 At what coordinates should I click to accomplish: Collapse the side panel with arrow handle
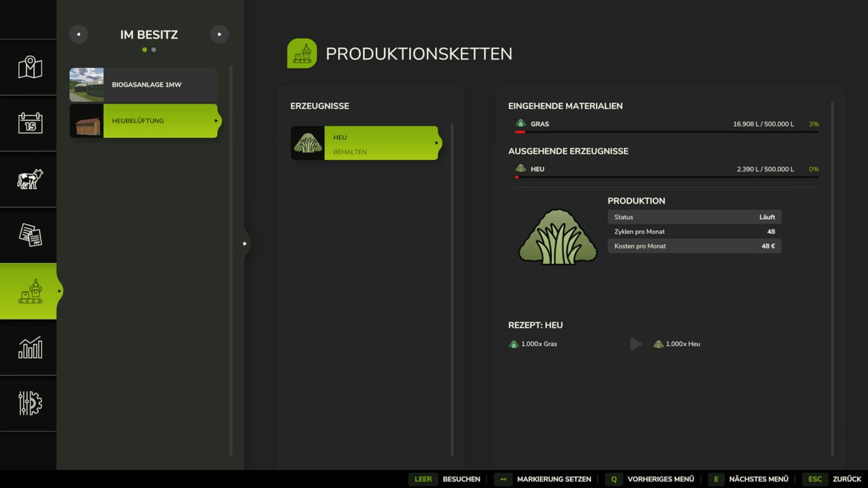click(x=245, y=243)
